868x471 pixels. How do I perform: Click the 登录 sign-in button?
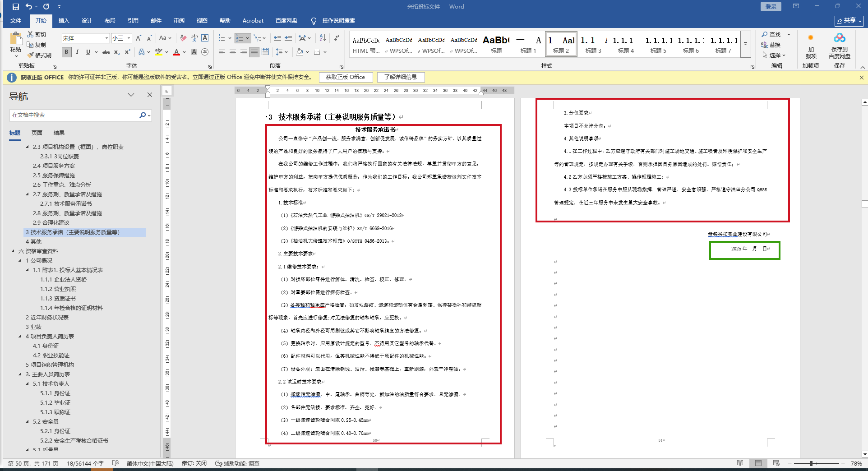(x=771, y=6)
